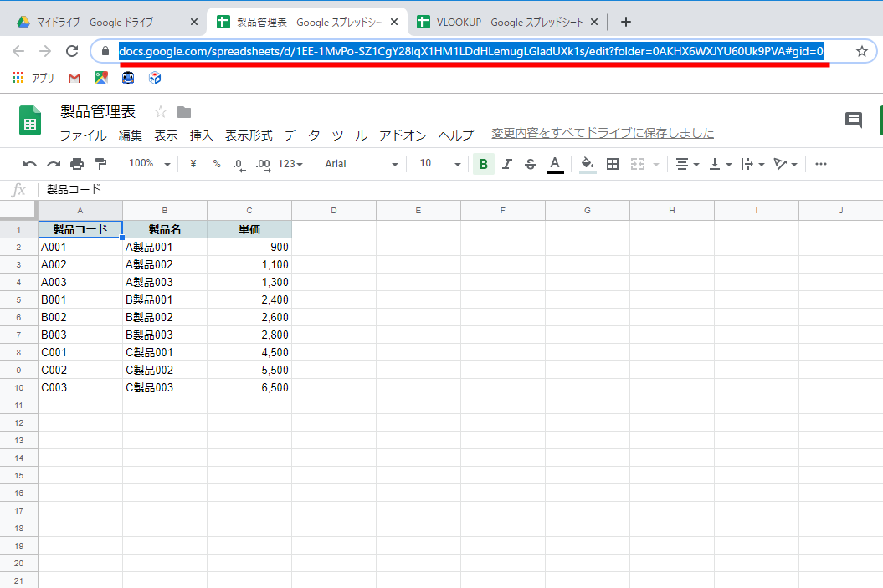Open the comments history icon
Viewport: 883px width, 588px height.
pyautogui.click(x=854, y=120)
